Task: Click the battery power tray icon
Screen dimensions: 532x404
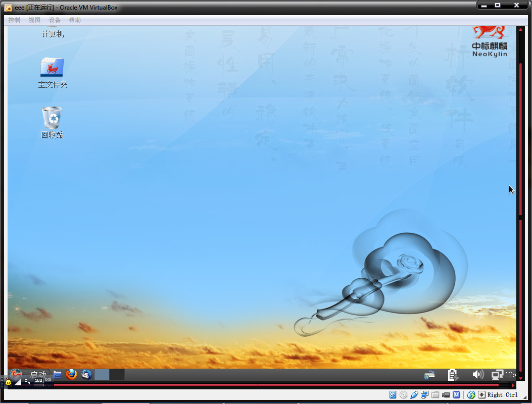Action: coord(453,375)
